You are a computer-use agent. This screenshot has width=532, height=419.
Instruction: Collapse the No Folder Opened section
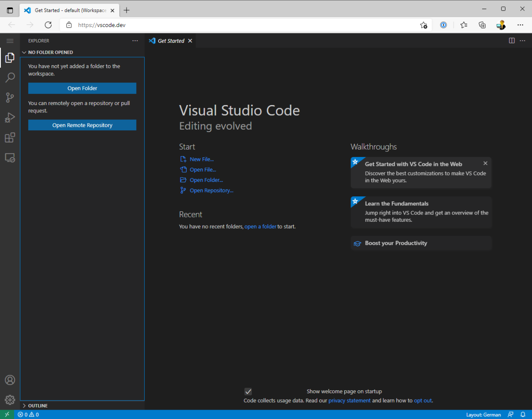(x=24, y=52)
